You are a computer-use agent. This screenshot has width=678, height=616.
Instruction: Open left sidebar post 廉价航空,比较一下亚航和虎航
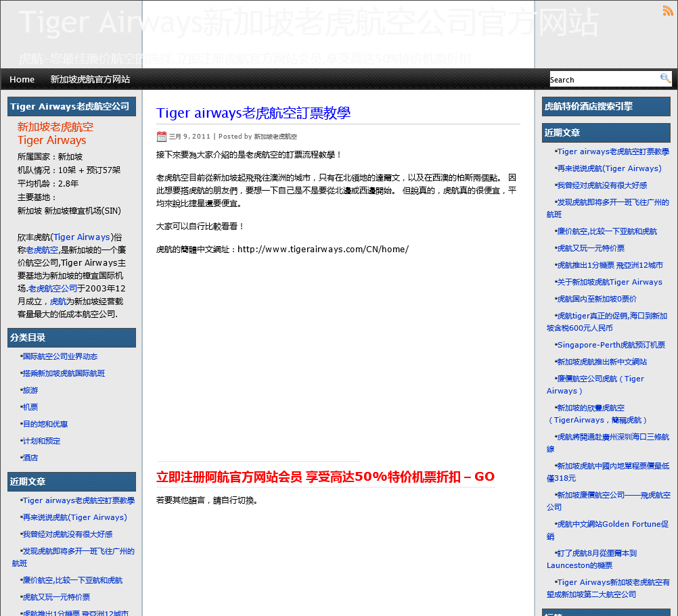(x=72, y=580)
